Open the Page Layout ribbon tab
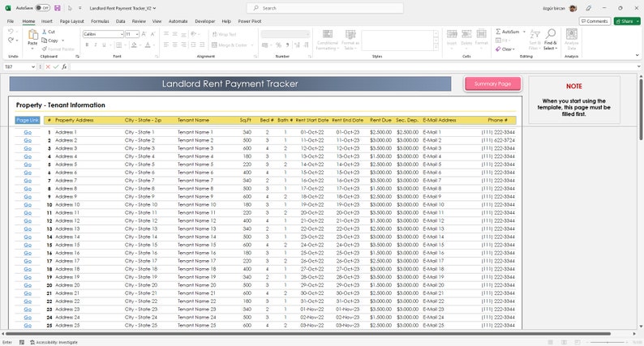 [72, 21]
